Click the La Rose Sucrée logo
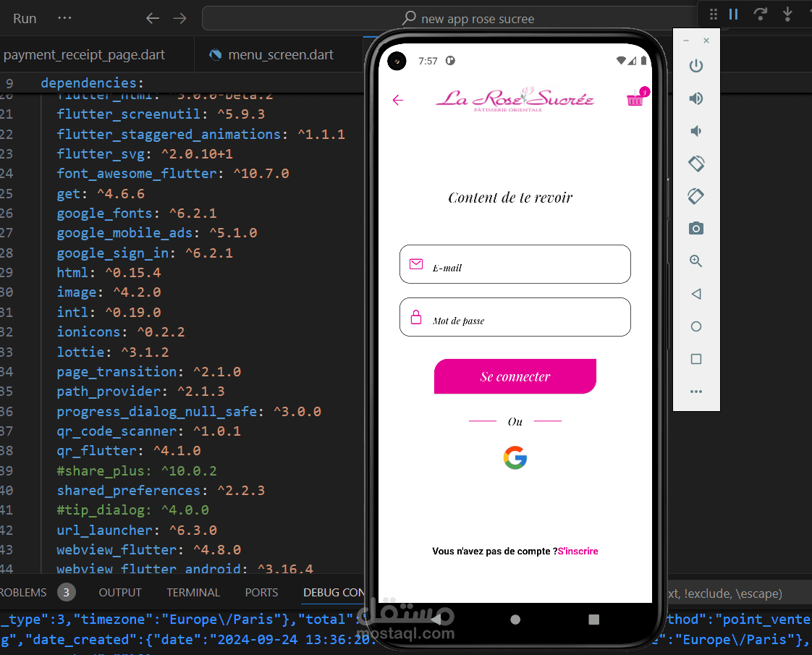812x655 pixels. [x=515, y=99]
